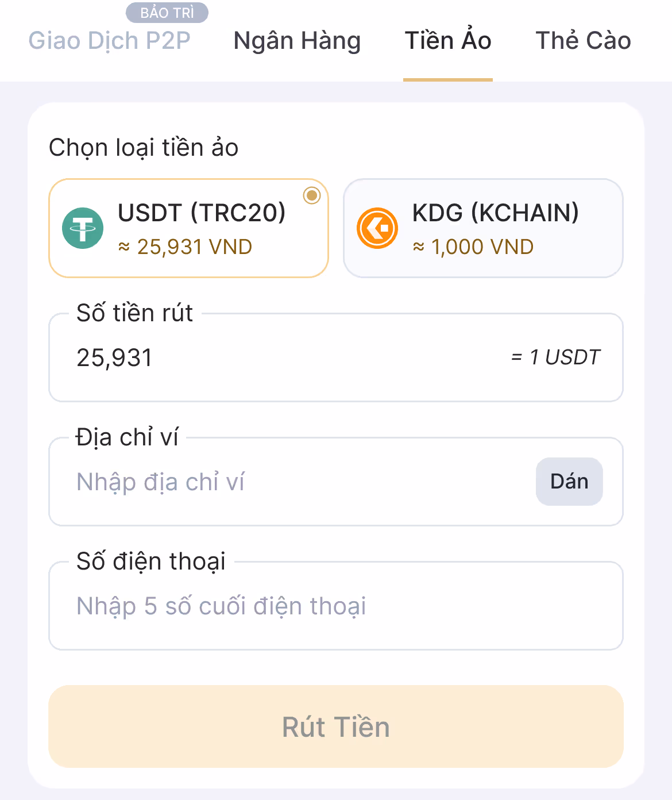Image resolution: width=672 pixels, height=800 pixels.
Task: Choose the USDT (TRC20) currency card
Action: tap(189, 228)
